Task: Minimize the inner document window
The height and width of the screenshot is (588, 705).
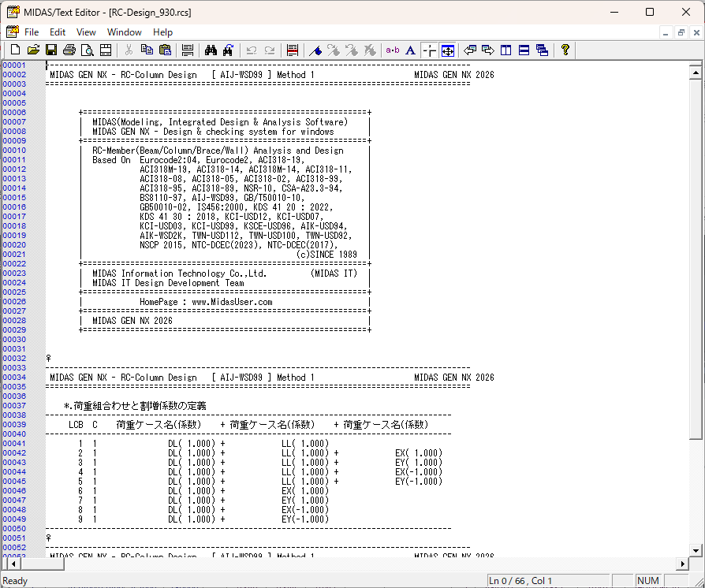Action: click(x=666, y=32)
